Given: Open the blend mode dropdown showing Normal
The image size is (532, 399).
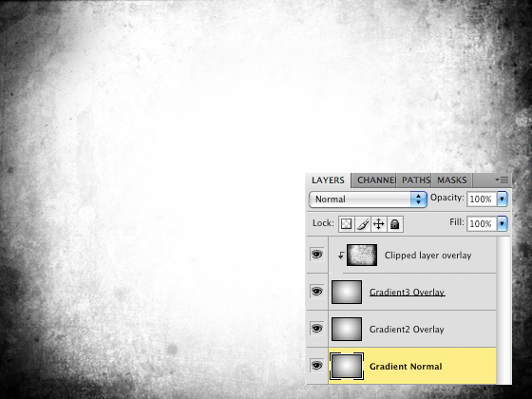Looking at the screenshot, I should 368,199.
